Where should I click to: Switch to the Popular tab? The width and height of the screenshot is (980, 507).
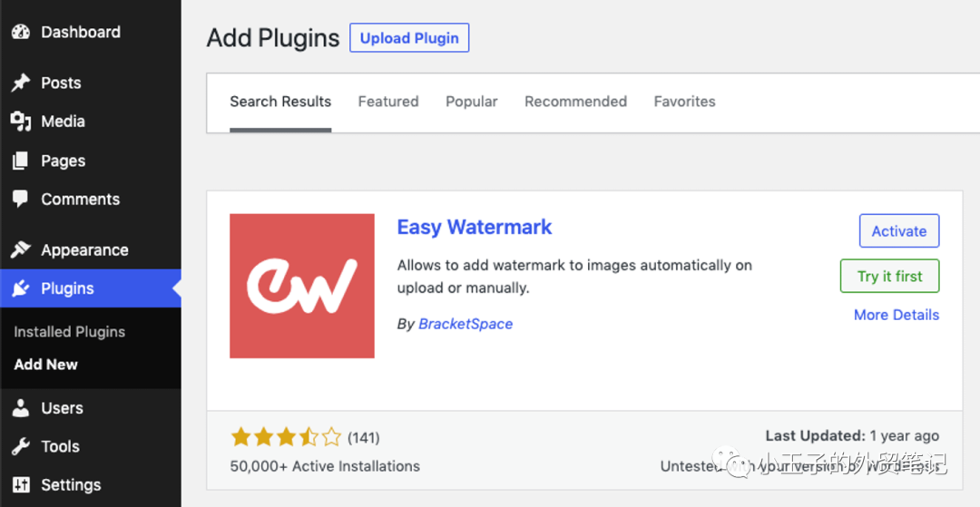click(471, 102)
